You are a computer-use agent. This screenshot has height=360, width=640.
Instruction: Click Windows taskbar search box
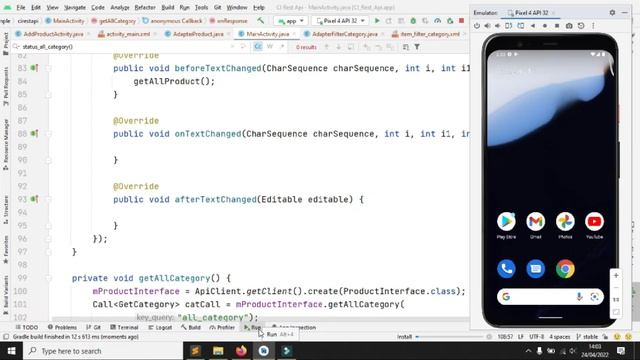point(103,351)
